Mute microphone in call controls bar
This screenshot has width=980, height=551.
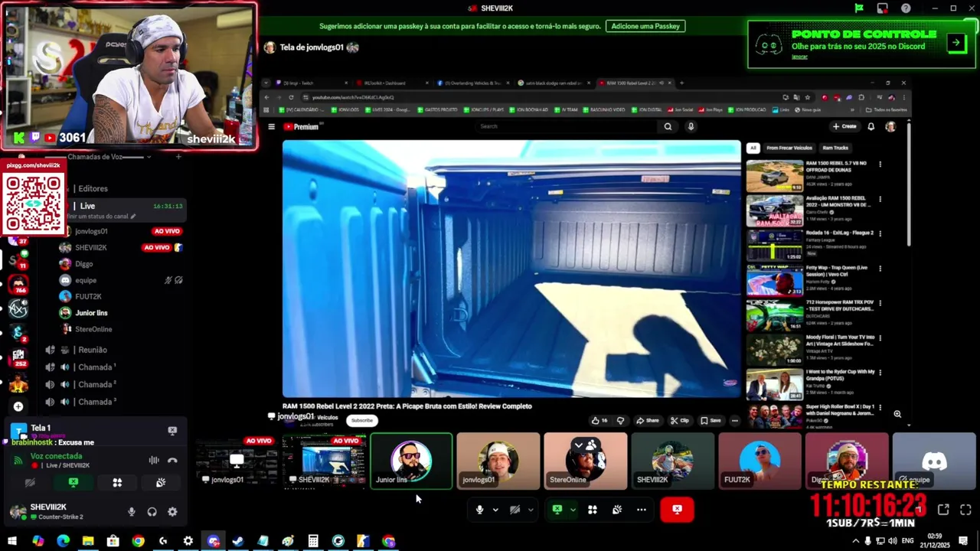pos(479,510)
